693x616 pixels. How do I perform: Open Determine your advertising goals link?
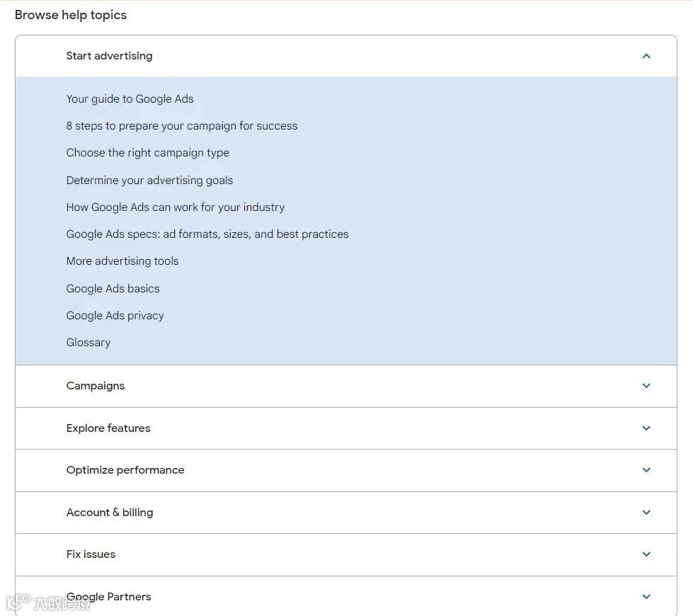[149, 181]
